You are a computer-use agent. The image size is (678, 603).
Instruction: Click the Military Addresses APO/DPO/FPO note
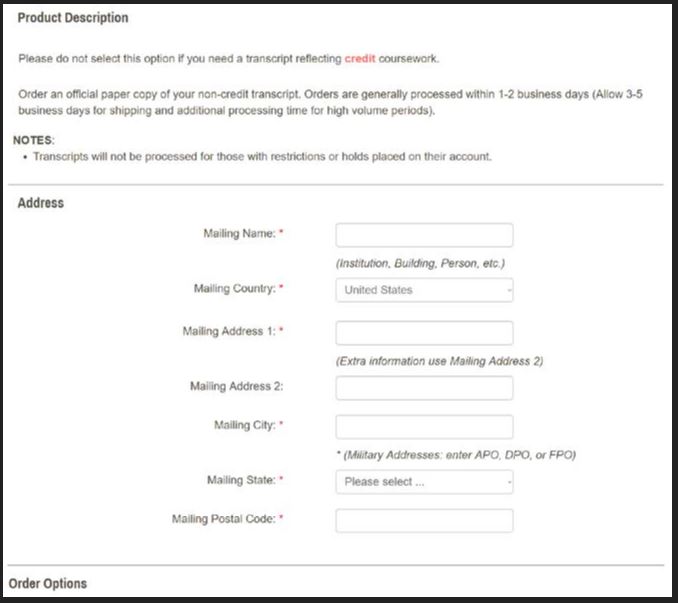coord(455,455)
